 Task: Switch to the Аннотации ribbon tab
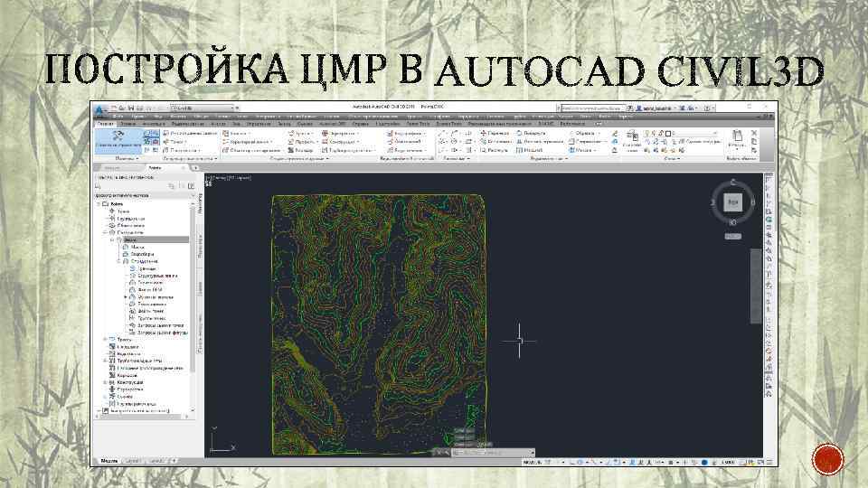click(155, 124)
